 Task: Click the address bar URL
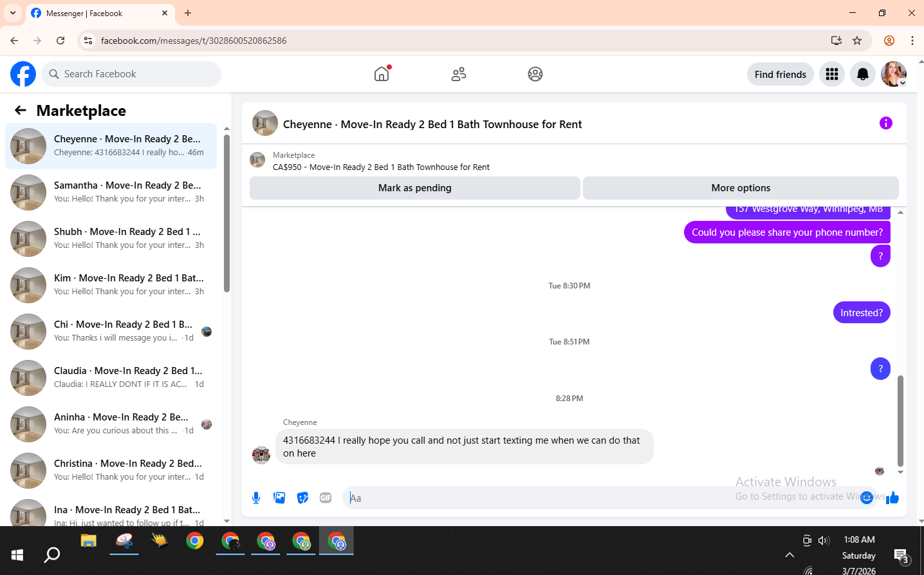pos(194,41)
